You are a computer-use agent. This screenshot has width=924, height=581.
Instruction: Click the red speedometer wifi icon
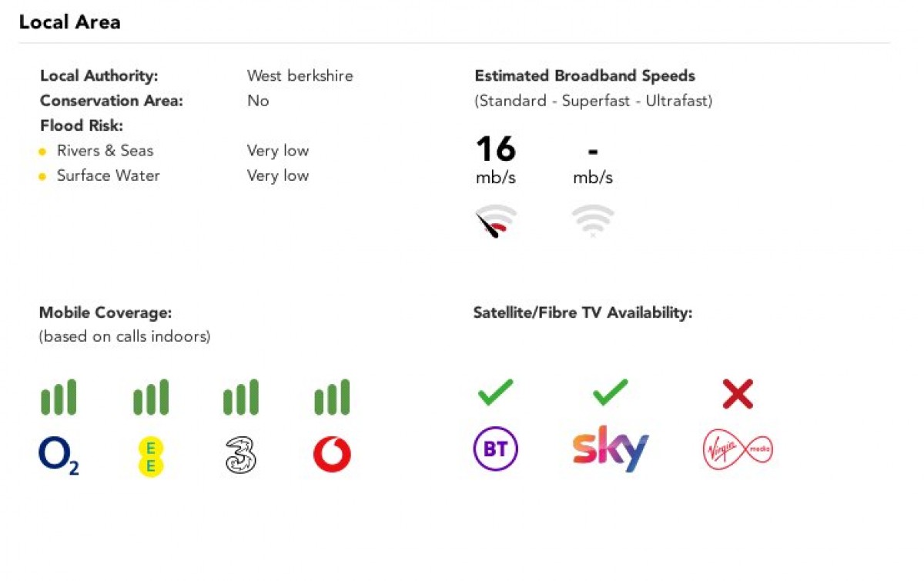coord(496,222)
